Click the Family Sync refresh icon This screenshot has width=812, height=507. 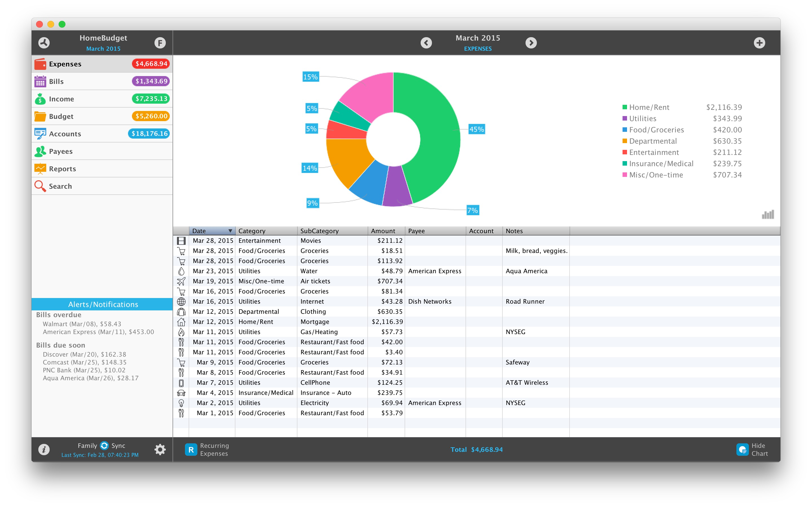coord(104,445)
